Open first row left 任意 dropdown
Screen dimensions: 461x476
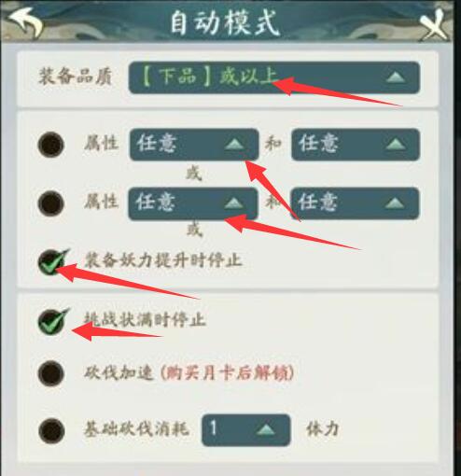tap(194, 145)
